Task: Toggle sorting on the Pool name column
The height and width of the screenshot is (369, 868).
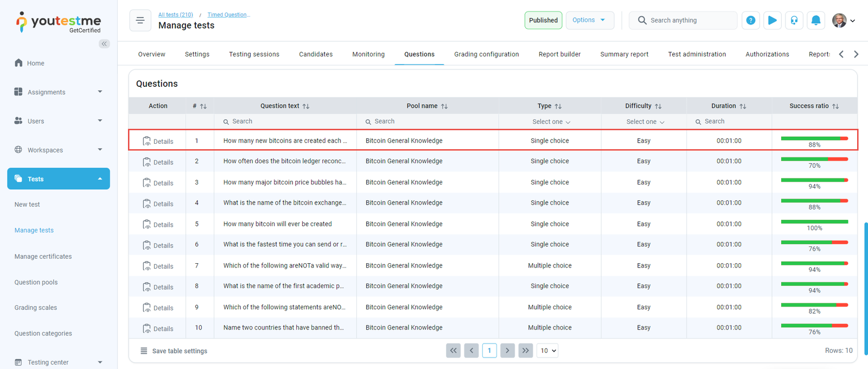Action: (444, 106)
